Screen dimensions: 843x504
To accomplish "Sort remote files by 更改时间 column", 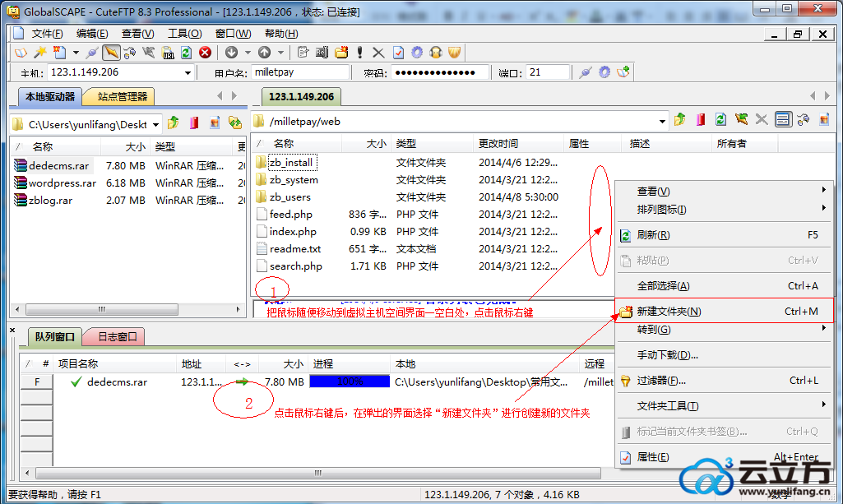I will coord(517,143).
